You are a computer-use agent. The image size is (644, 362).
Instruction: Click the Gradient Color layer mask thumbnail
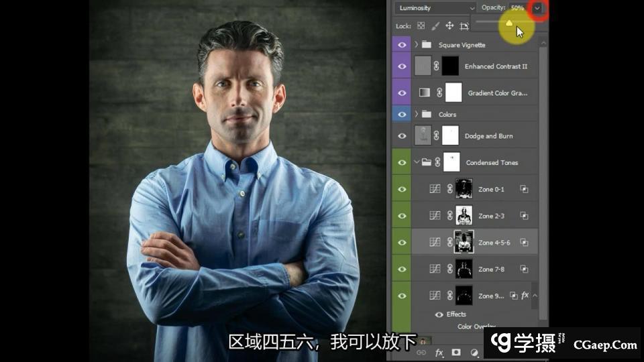click(453, 93)
